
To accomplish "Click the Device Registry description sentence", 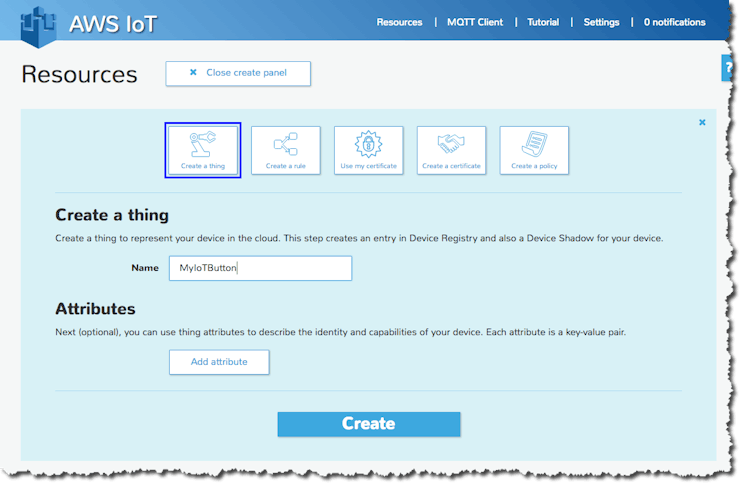I will (x=359, y=238).
